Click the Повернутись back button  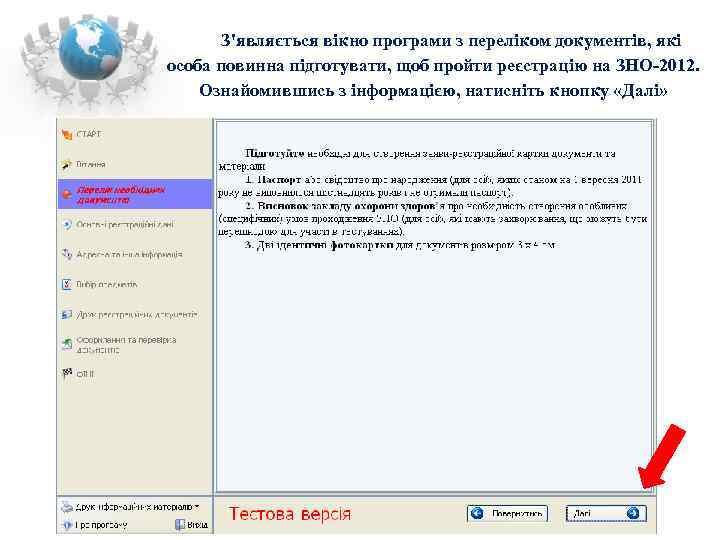pos(507,513)
